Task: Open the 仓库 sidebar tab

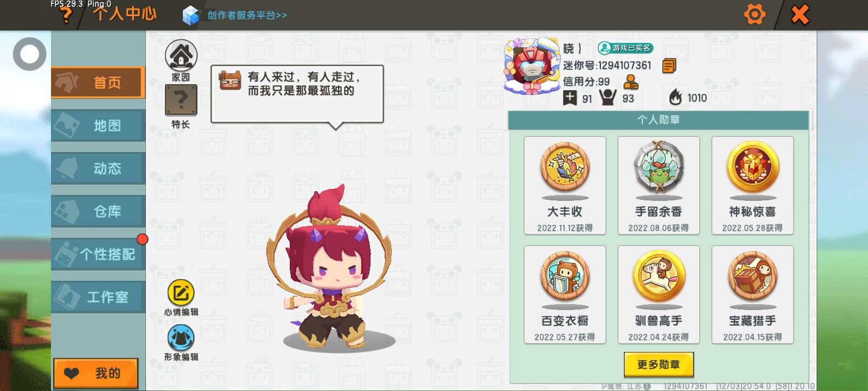Action: click(98, 211)
